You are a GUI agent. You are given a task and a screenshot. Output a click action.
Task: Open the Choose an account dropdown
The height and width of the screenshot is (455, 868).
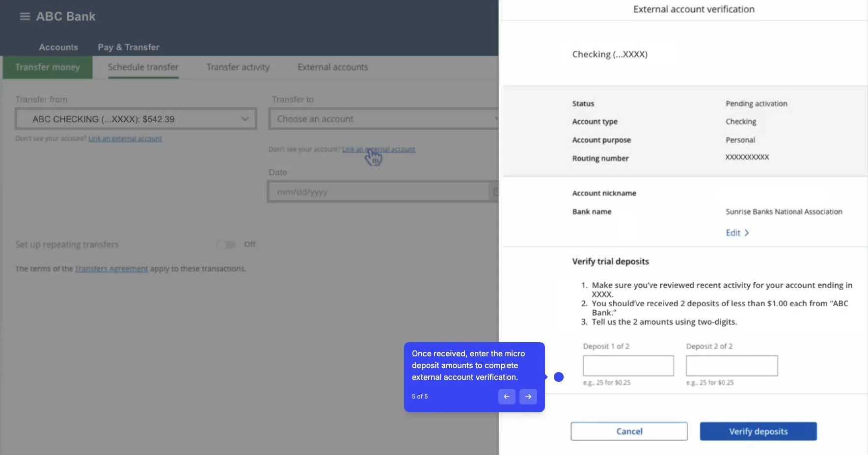point(383,119)
